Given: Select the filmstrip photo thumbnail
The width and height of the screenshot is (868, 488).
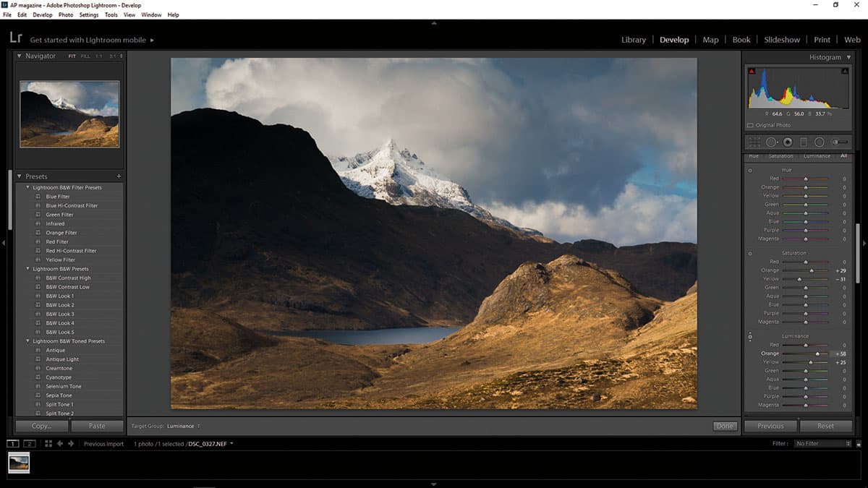Looking at the screenshot, I should [19, 463].
